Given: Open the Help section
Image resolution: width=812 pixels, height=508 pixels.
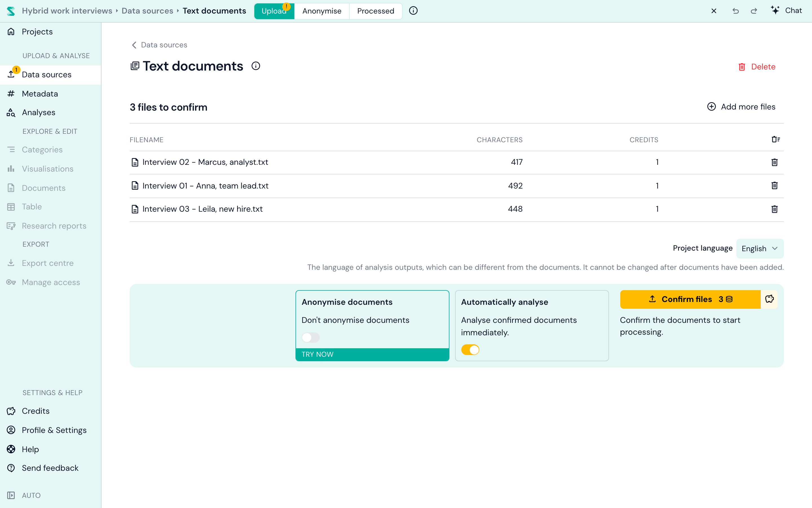Looking at the screenshot, I should point(30,449).
